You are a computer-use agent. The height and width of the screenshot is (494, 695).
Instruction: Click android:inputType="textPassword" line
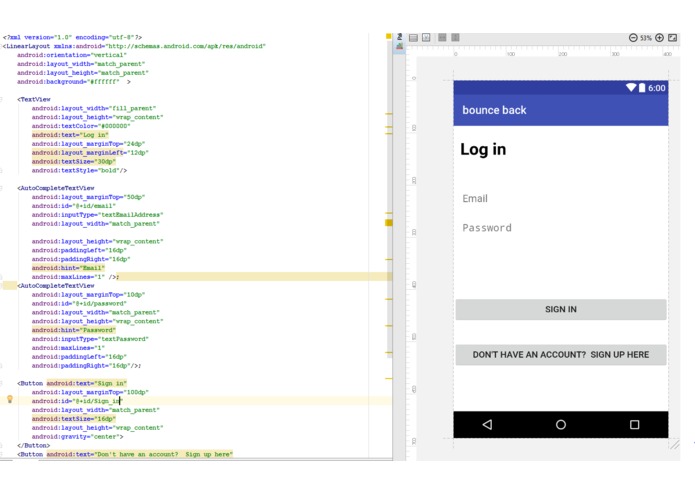[x=90, y=338]
